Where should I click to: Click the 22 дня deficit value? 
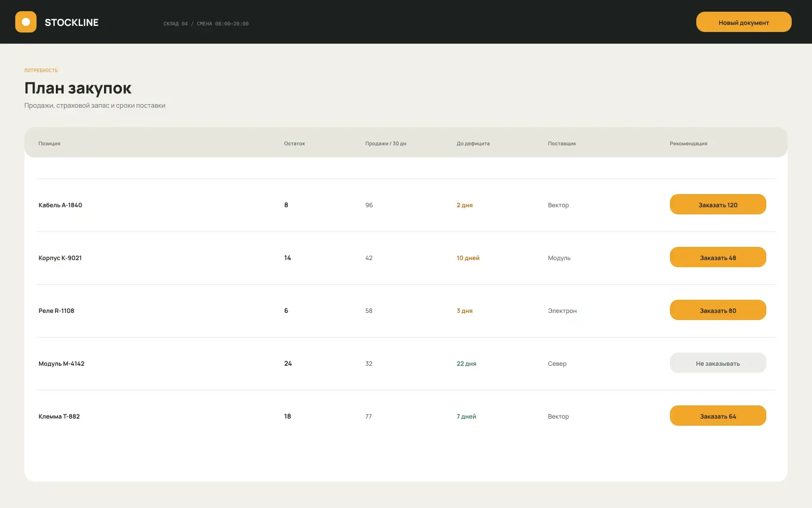point(466,364)
